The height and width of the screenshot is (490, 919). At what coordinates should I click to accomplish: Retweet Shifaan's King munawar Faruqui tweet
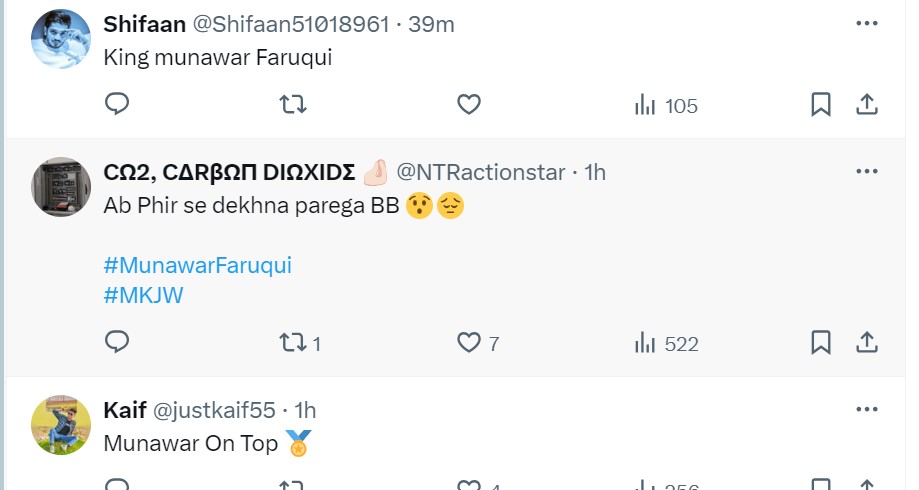(x=292, y=104)
